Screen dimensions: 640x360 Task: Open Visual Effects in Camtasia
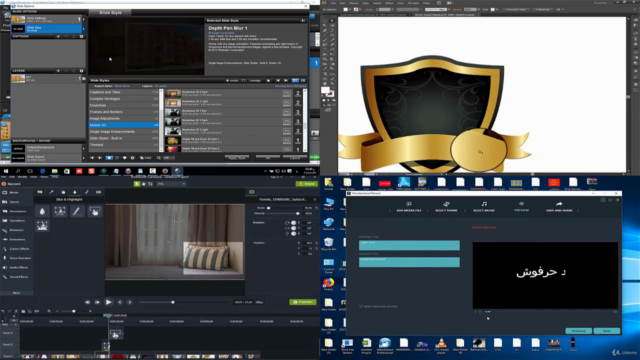pos(16,277)
